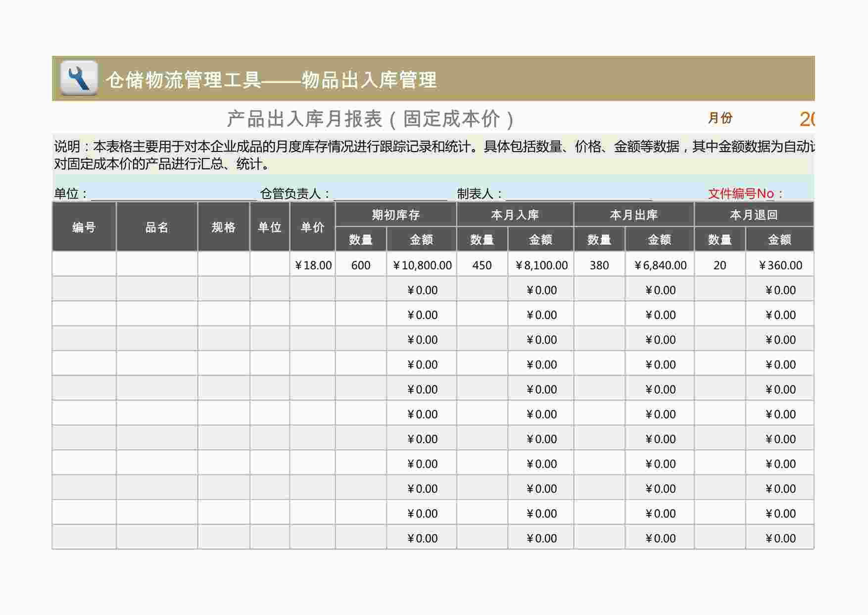The image size is (868, 615).
Task: Click the 编号 column header
Action: point(84,227)
